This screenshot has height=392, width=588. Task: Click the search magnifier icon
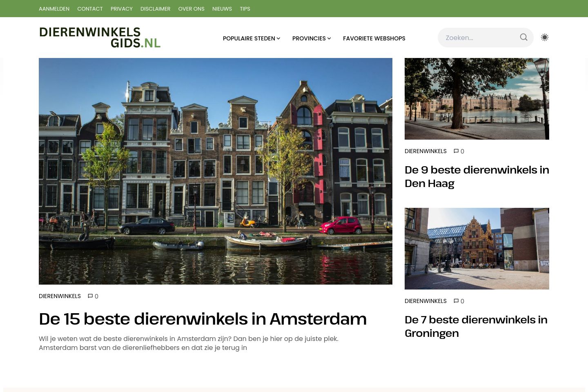(x=523, y=38)
